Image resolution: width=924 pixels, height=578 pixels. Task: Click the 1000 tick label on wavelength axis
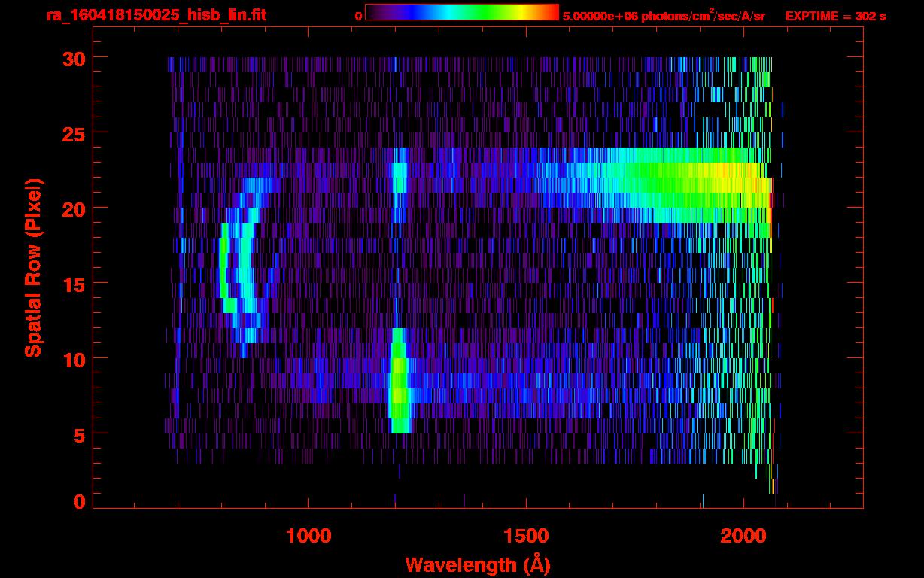(309, 535)
